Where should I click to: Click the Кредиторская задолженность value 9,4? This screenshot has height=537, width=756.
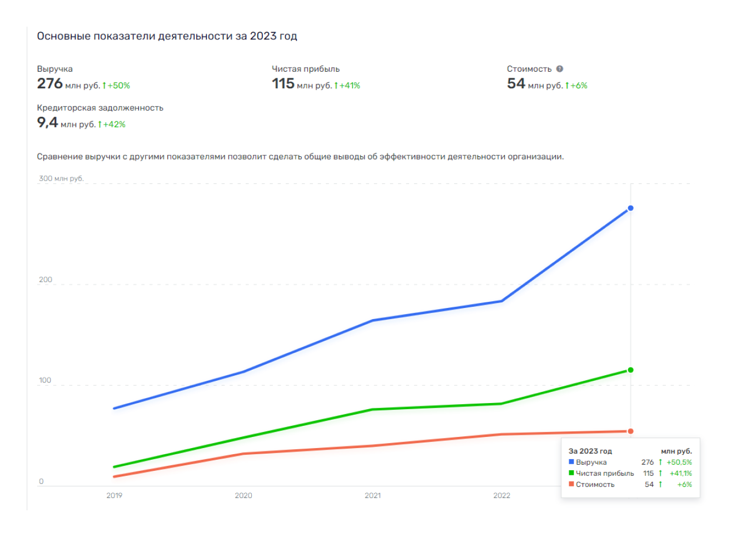47,123
